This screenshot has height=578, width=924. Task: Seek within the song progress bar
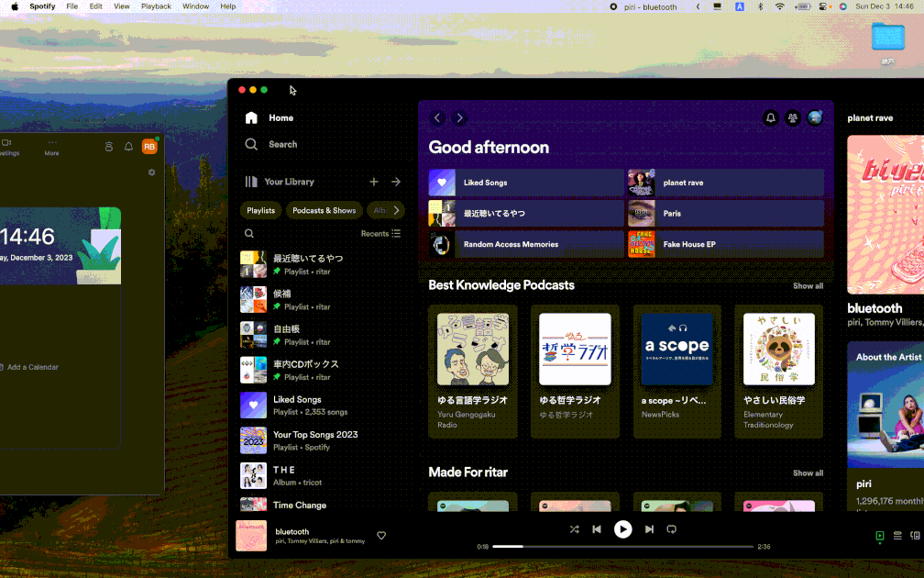622,547
